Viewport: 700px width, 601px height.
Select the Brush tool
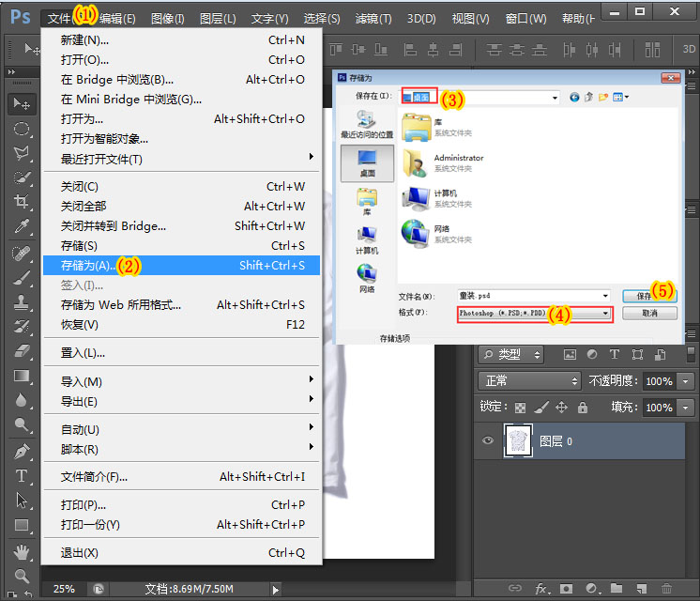[x=22, y=278]
